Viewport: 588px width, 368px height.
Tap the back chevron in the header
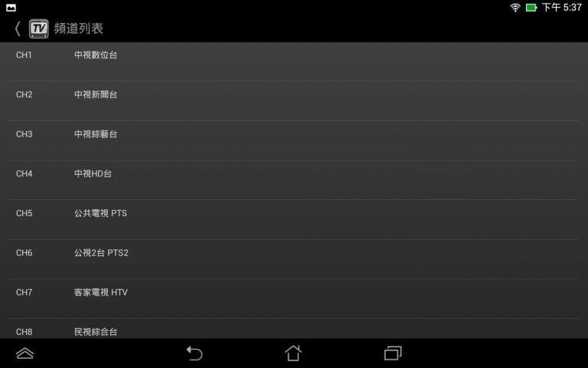18,28
